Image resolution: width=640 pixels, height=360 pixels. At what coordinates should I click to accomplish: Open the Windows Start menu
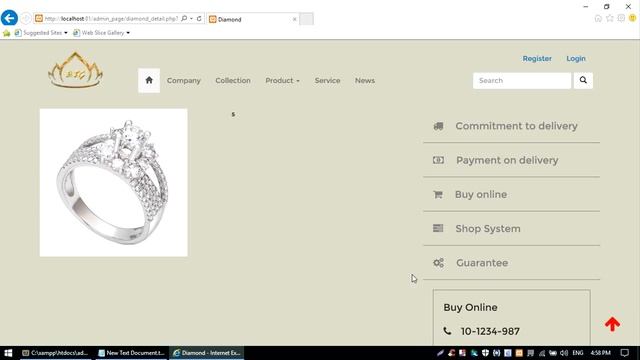point(8,353)
